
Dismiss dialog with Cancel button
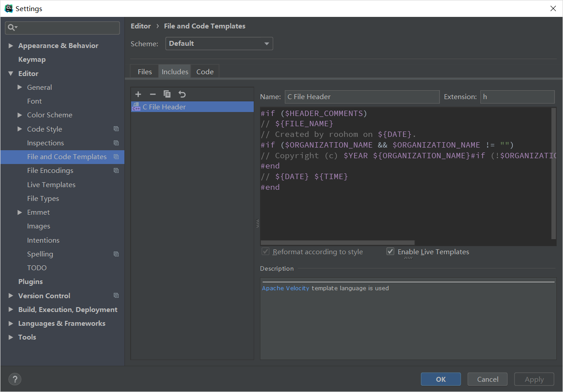(488, 379)
